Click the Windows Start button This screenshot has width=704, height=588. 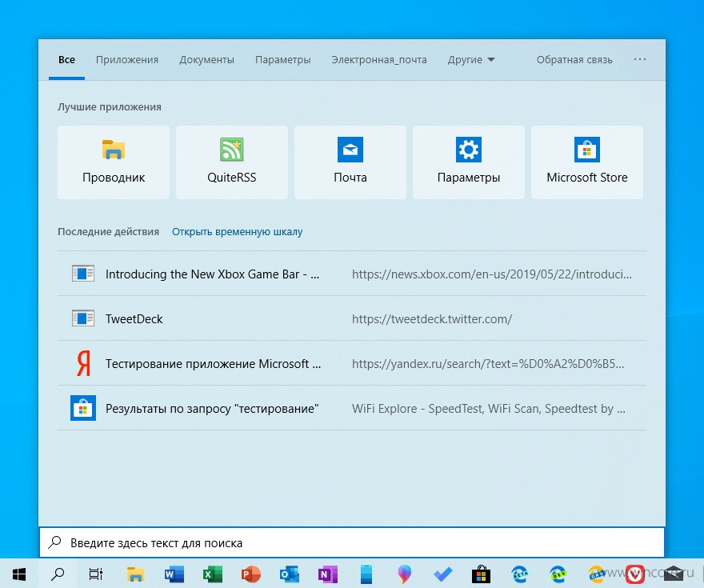(19, 574)
